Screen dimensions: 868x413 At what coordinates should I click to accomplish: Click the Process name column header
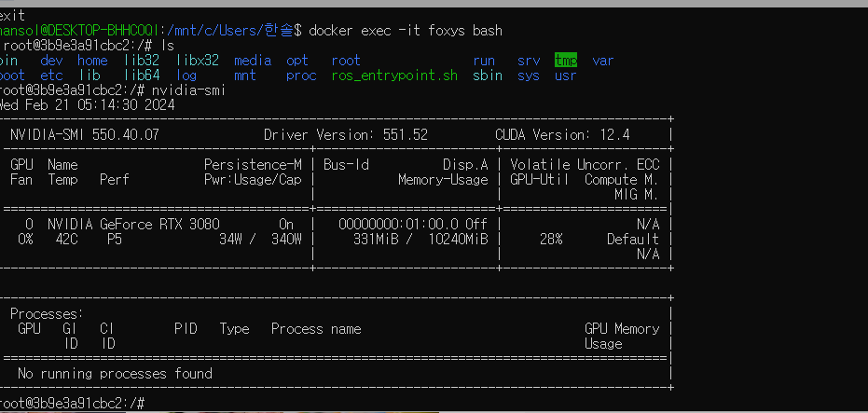pyautogui.click(x=316, y=329)
